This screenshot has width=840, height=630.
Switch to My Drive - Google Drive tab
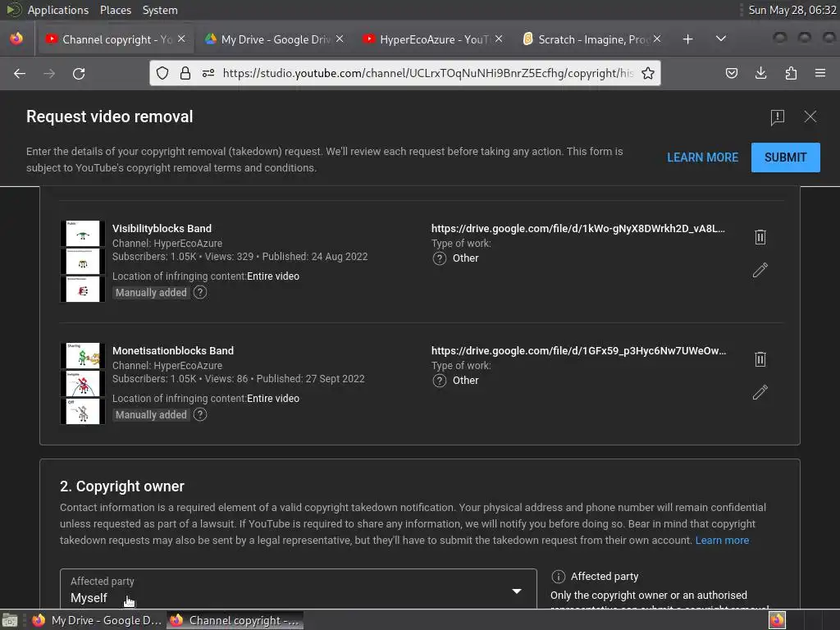274,39
